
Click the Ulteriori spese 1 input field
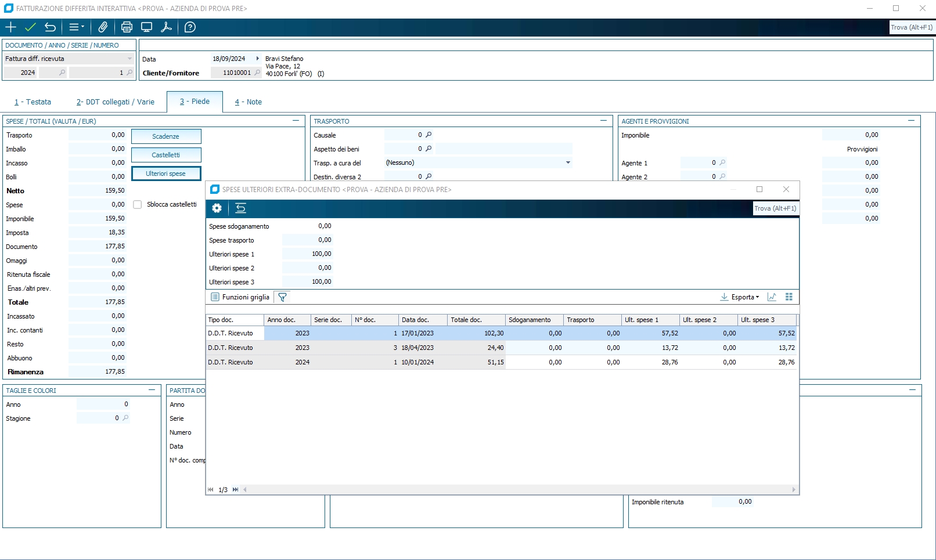click(x=307, y=254)
